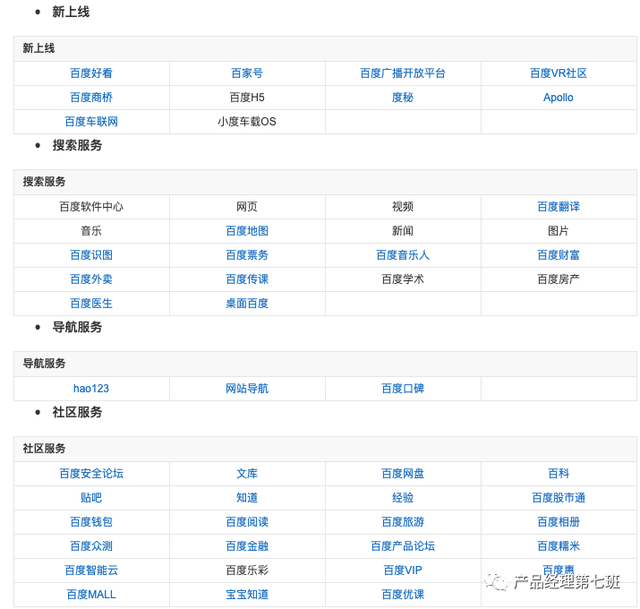640x609 pixels.
Task: Open the 百度医生 link
Action: 91,303
